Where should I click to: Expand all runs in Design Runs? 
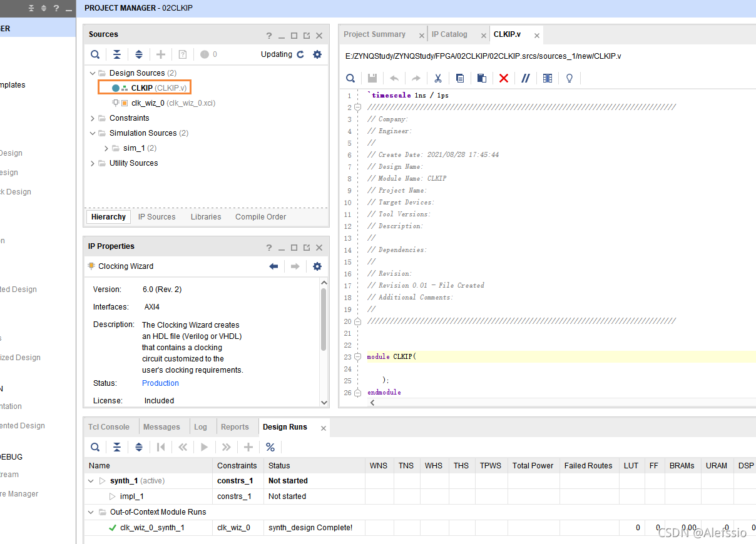pyautogui.click(x=139, y=447)
